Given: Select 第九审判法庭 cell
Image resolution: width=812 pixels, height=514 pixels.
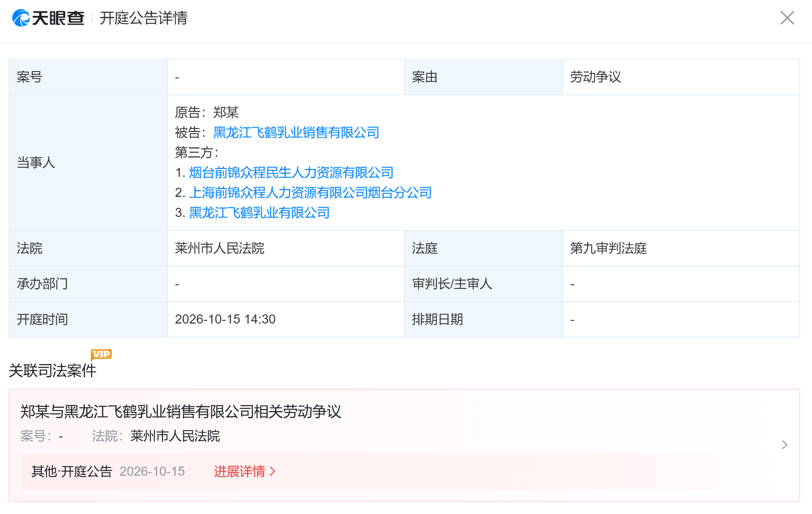Looking at the screenshot, I should coord(681,248).
